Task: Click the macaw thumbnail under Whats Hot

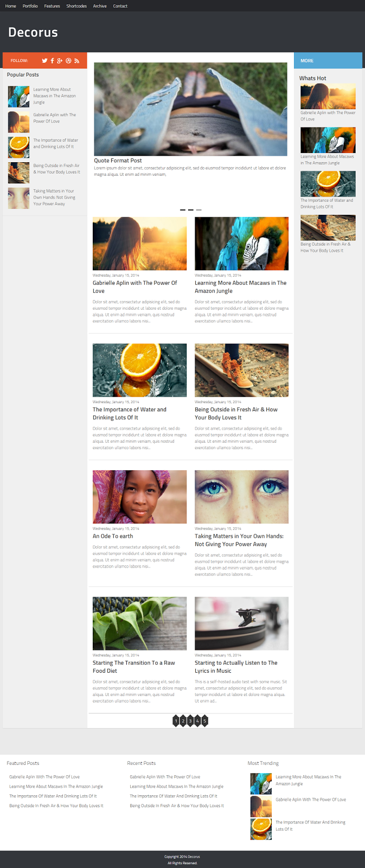Action: [328, 140]
